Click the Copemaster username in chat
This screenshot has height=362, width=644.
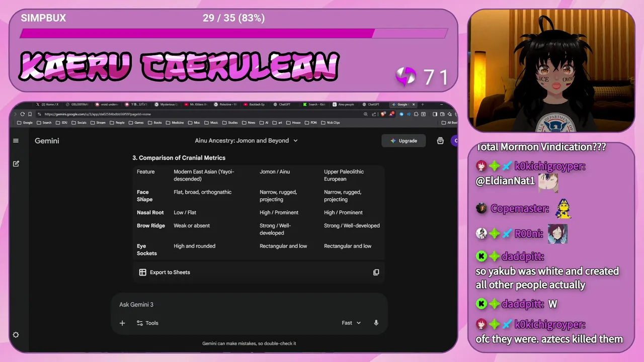pos(520,208)
